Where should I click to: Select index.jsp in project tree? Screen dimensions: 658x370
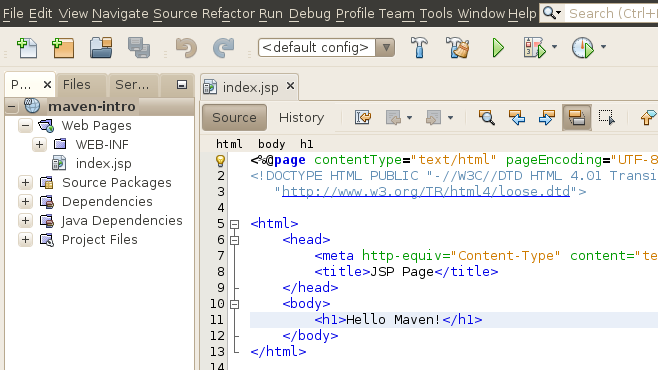[x=103, y=164]
